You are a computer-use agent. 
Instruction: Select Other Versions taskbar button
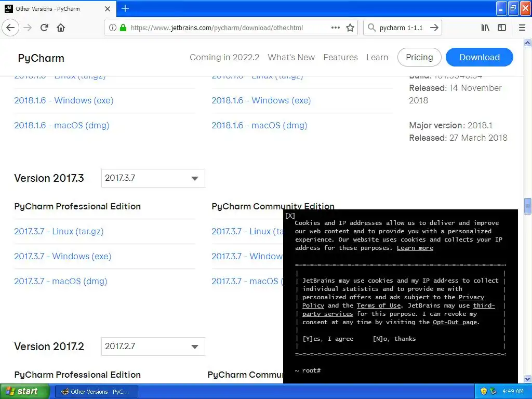(x=96, y=392)
